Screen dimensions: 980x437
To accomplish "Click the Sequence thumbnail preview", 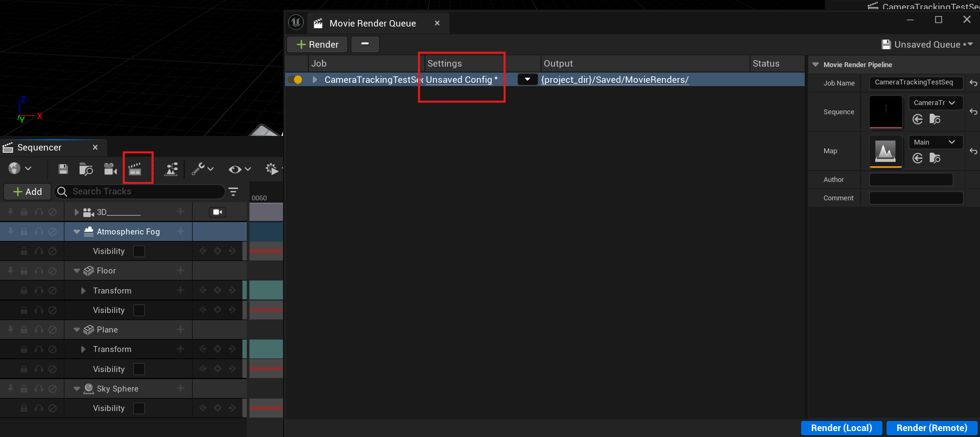I will (886, 112).
